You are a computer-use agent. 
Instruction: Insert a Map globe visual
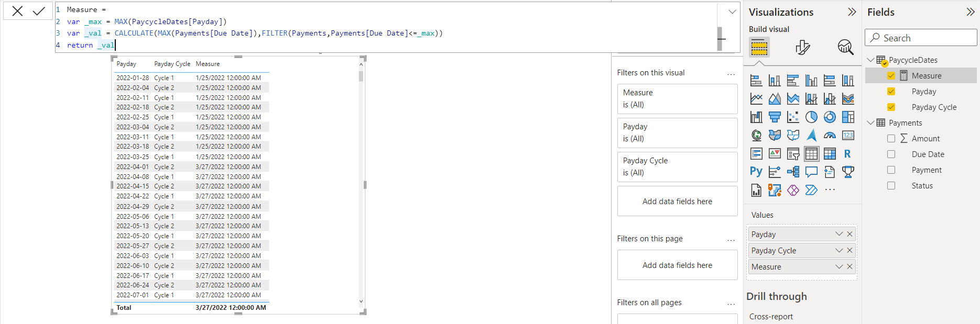pyautogui.click(x=756, y=135)
